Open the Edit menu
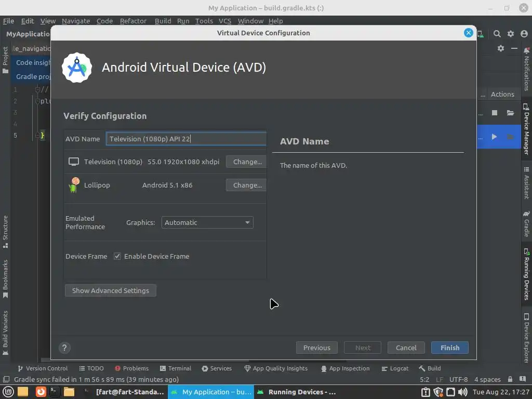 pos(28,21)
